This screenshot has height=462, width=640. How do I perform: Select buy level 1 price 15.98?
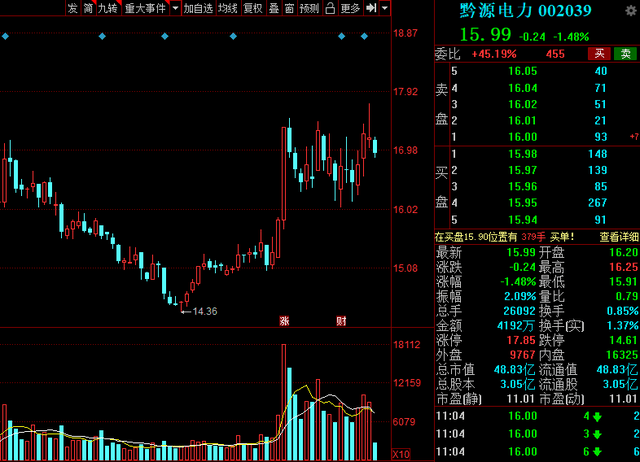[522, 154]
